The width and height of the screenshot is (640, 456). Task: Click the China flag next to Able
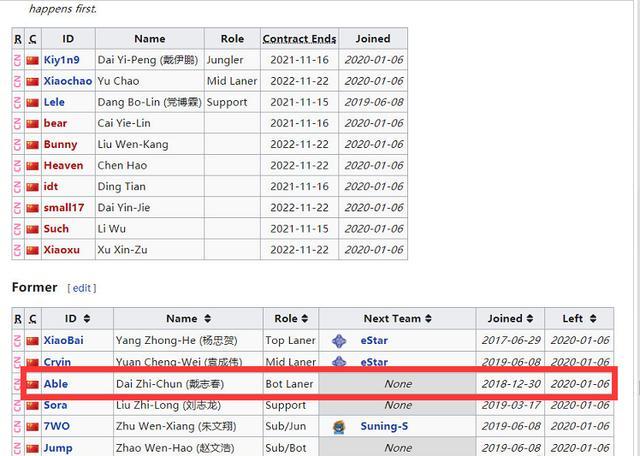pyautogui.click(x=33, y=384)
